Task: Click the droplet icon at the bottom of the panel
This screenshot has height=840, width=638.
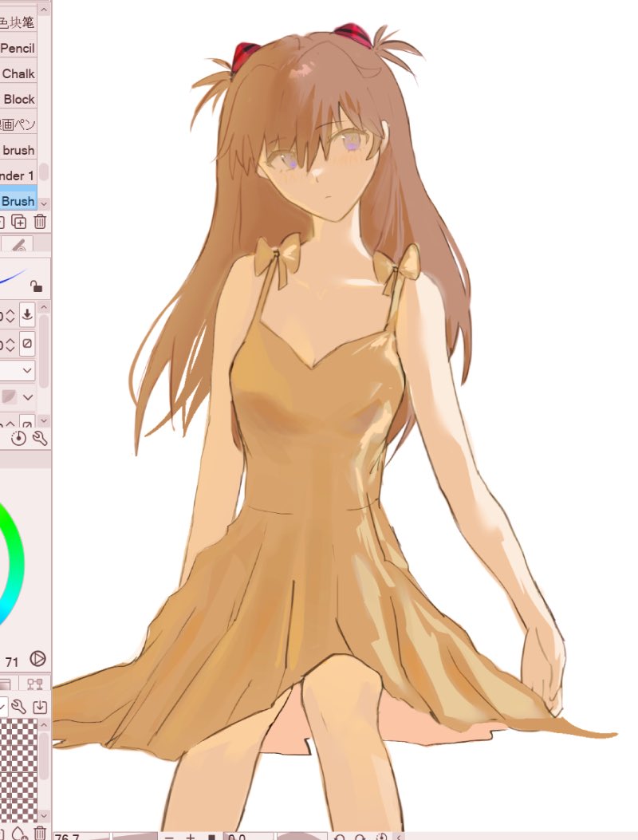Action: pyautogui.click(x=20, y=833)
